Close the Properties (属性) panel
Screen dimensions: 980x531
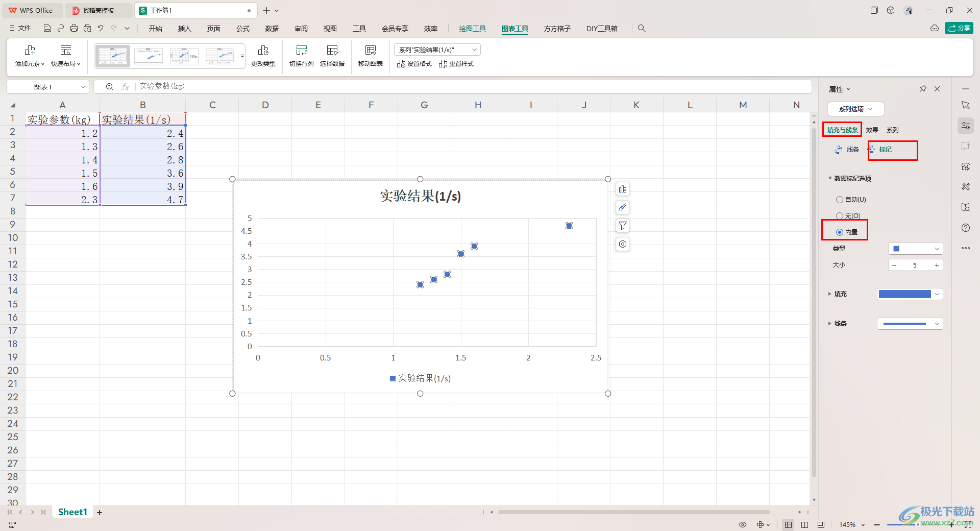(x=937, y=89)
